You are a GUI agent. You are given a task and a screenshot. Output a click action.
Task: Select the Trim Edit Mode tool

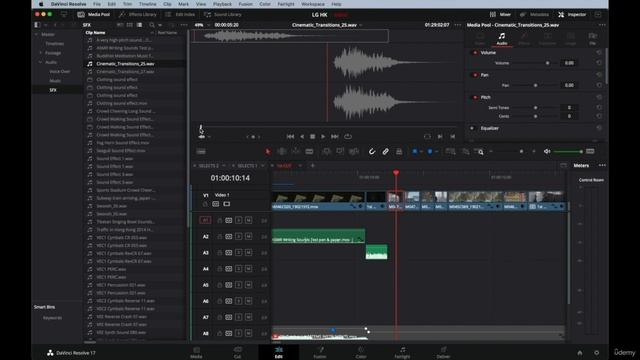point(282,151)
